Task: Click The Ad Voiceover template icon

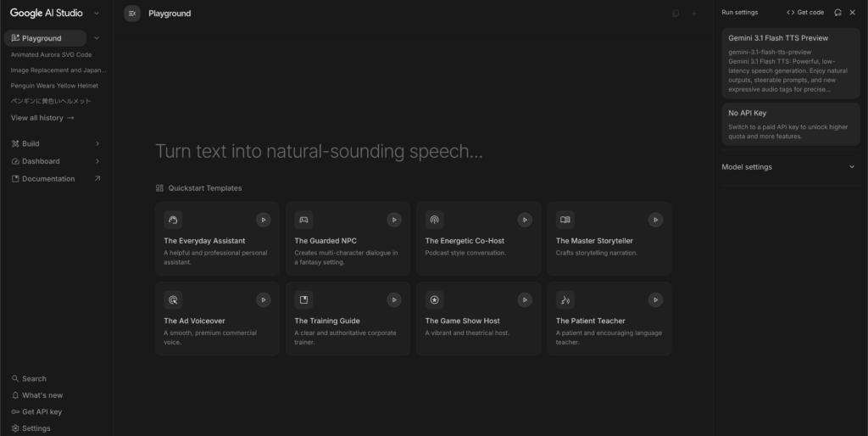Action: click(173, 299)
